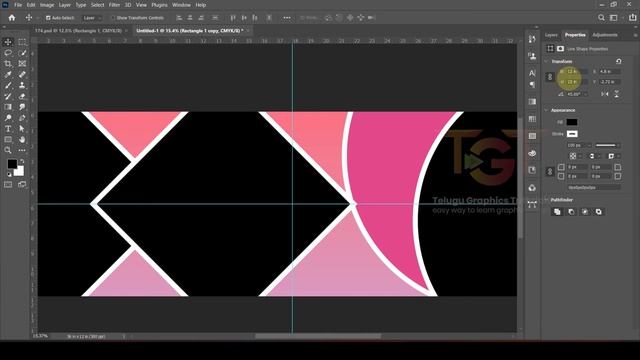
Task: Click the X position input field
Action: click(x=610, y=71)
